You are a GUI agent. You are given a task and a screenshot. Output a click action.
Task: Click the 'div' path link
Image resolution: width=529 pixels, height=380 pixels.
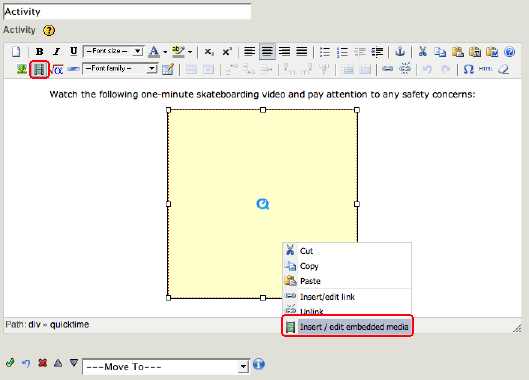click(x=34, y=325)
